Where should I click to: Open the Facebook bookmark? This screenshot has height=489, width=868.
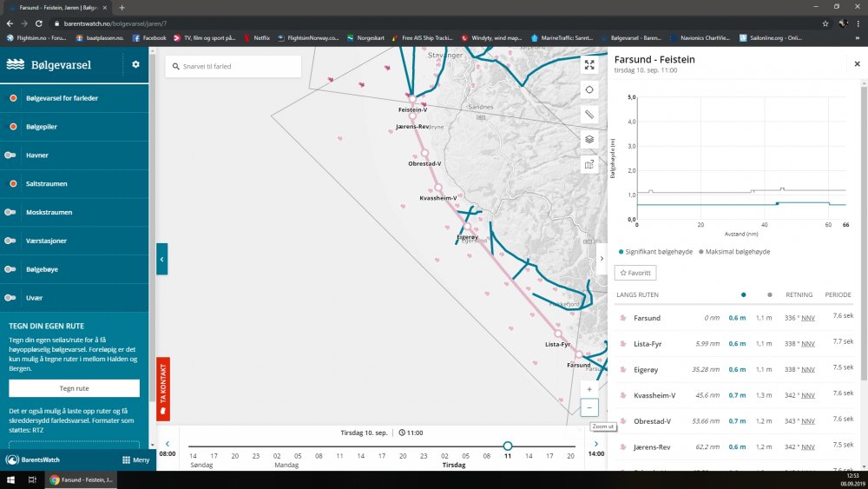coord(149,37)
